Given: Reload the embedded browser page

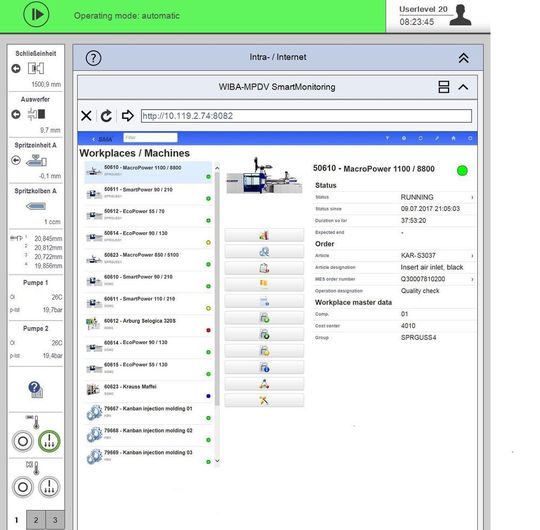Looking at the screenshot, I should pyautogui.click(x=106, y=116).
